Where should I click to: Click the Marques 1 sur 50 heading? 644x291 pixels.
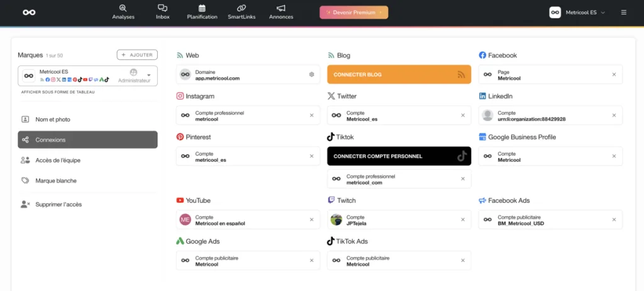point(40,55)
